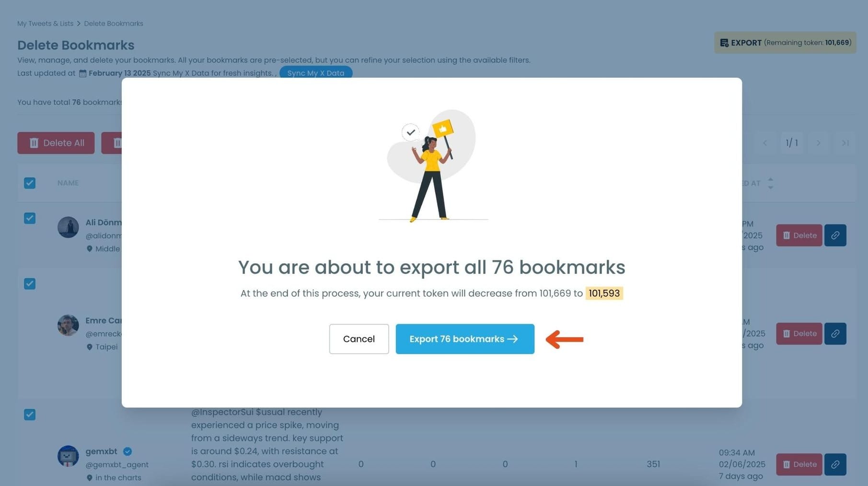Cancel the export confirmation dialog
The width and height of the screenshot is (868, 486).
359,339
